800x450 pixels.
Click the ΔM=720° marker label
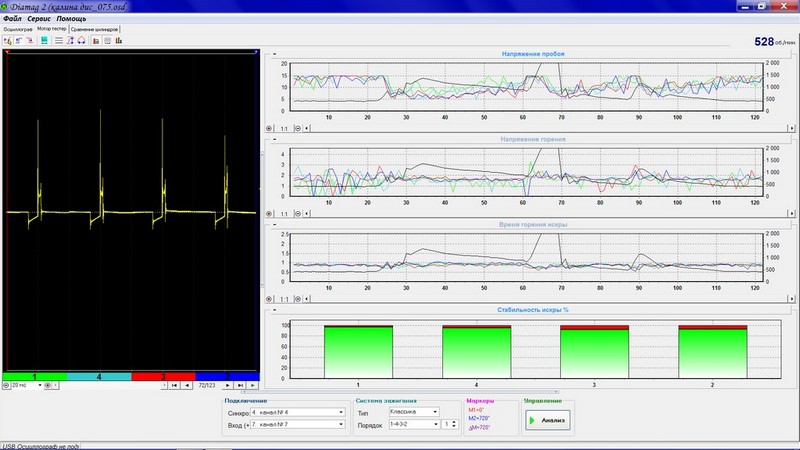[479, 428]
